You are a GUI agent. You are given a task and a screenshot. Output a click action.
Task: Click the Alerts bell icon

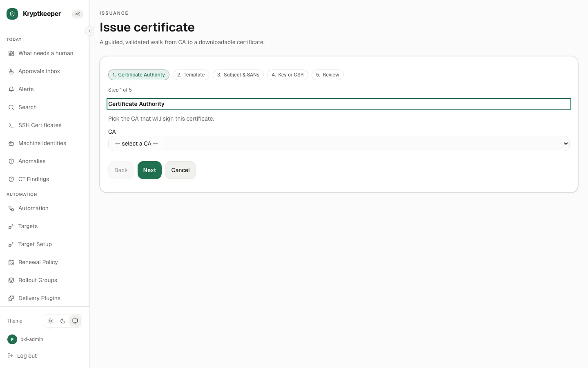click(x=11, y=90)
